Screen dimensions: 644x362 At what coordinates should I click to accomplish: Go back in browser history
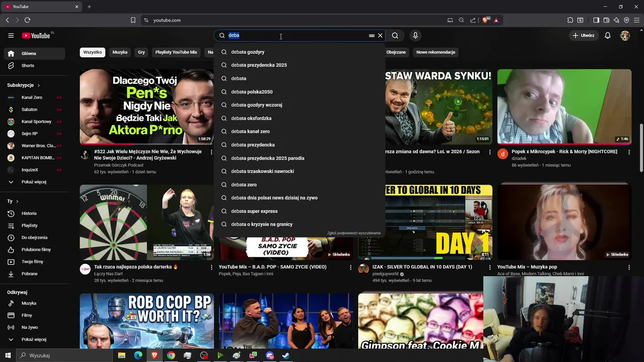[8, 20]
